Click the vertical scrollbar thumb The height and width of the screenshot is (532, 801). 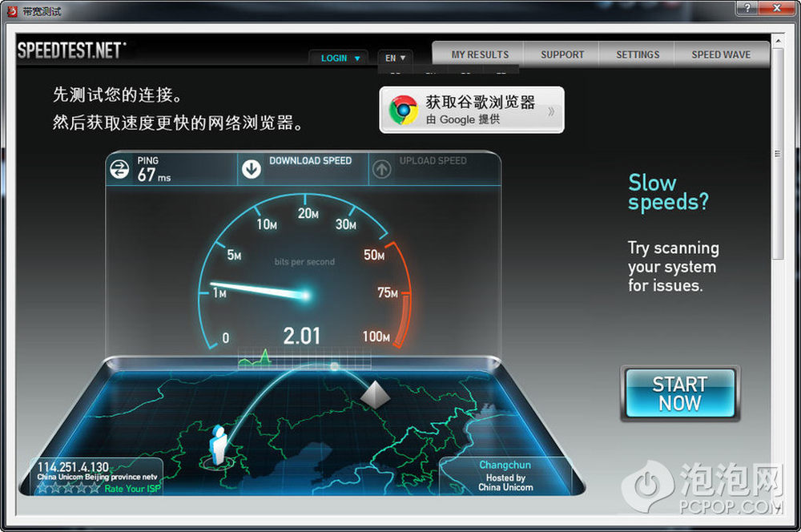(x=777, y=152)
